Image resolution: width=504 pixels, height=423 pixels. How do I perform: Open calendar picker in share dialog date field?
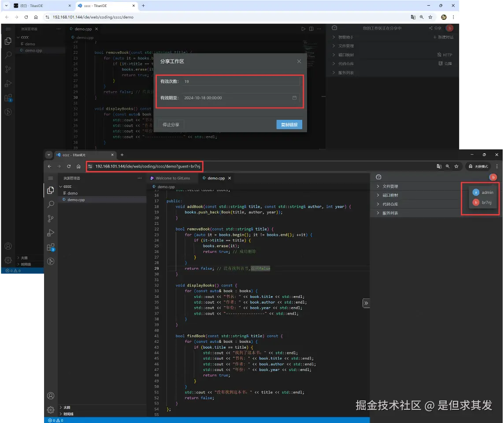click(x=294, y=98)
